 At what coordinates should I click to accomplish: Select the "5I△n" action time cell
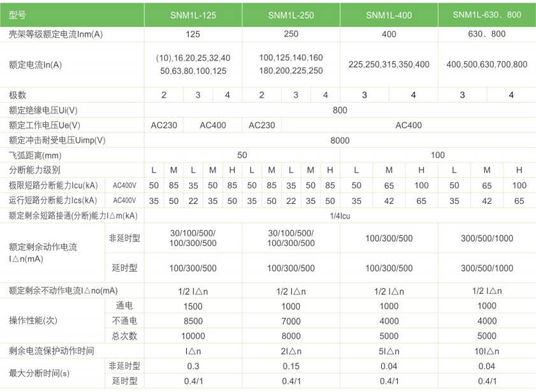pyautogui.click(x=389, y=351)
